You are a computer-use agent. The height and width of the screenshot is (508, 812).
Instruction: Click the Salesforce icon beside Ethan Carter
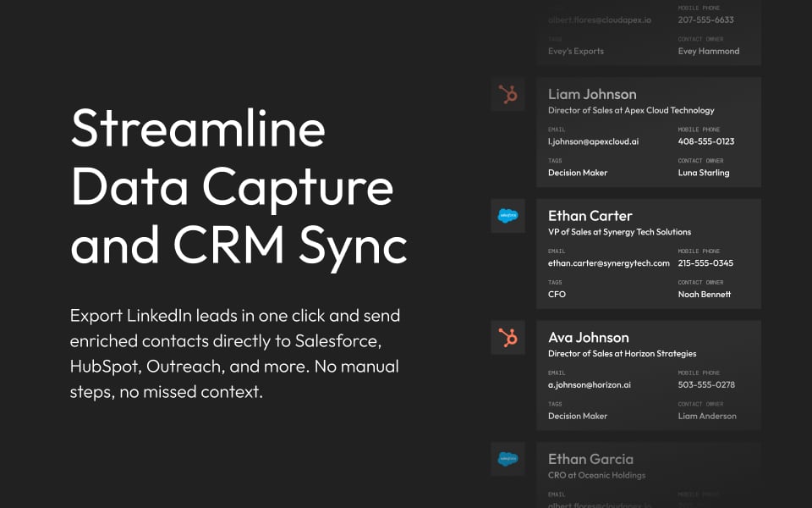508,216
